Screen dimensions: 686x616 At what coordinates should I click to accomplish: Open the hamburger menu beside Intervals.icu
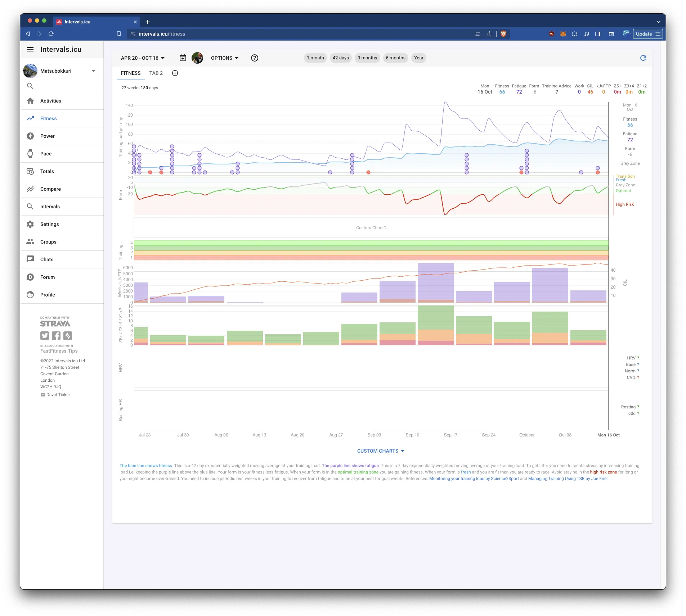30,50
